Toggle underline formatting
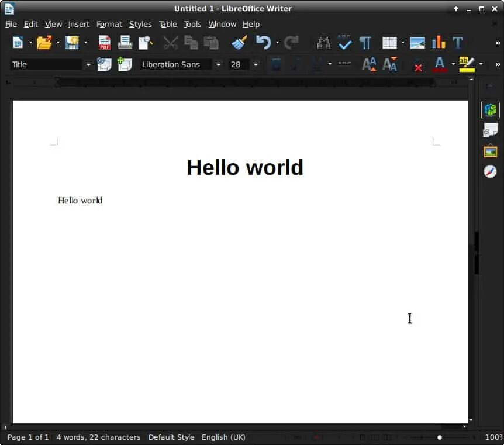Image resolution: width=504 pixels, height=445 pixels. [317, 64]
